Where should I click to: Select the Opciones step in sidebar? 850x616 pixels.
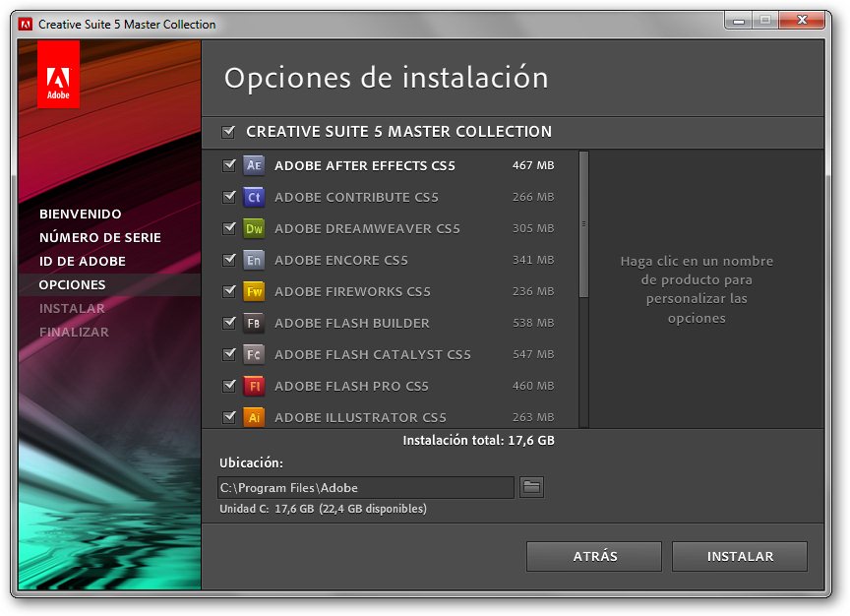pyautogui.click(x=72, y=284)
